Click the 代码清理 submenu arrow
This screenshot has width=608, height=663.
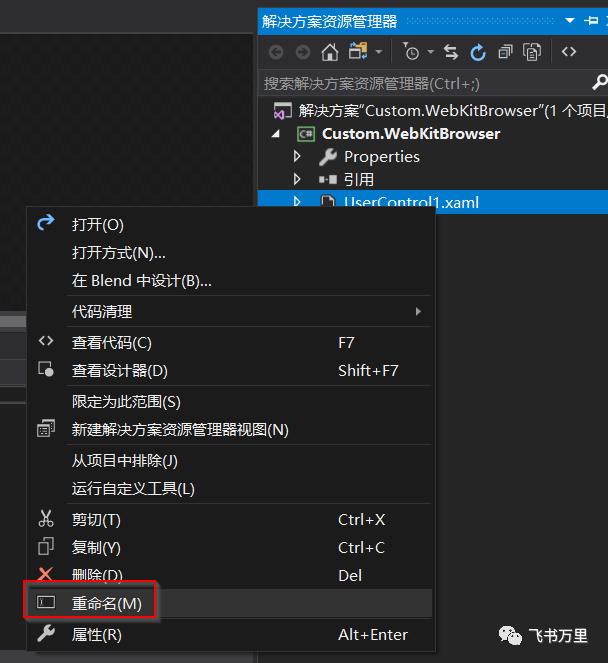[418, 312]
